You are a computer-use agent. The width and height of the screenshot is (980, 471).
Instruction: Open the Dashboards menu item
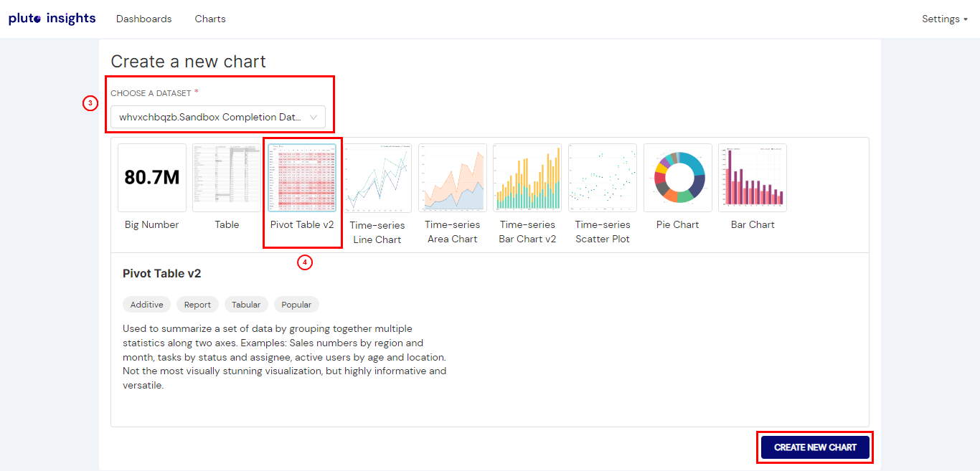[144, 19]
